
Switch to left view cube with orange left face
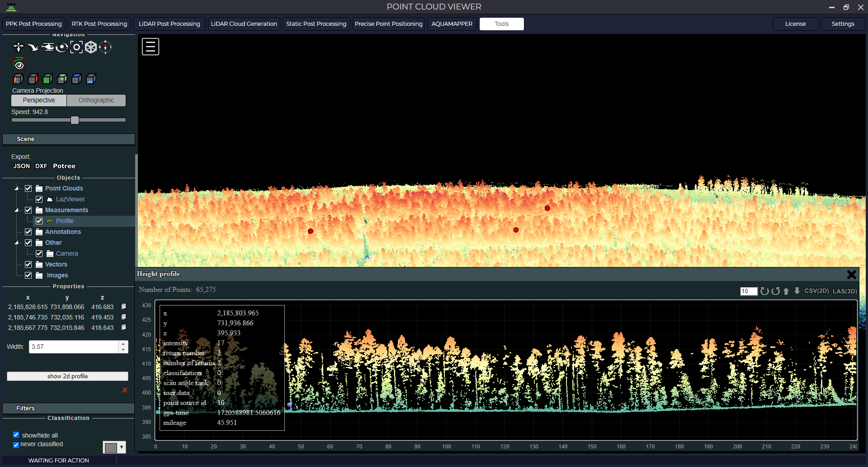pyautogui.click(x=19, y=79)
